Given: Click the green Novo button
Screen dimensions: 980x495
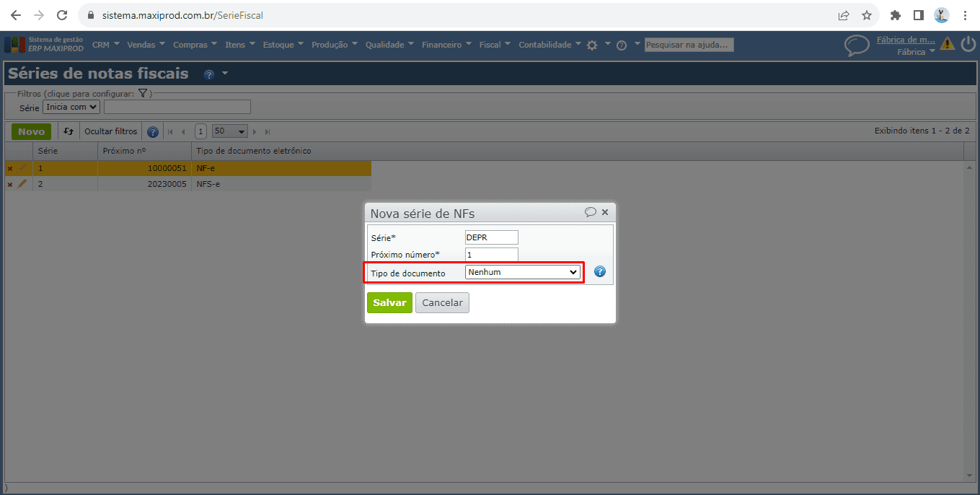Looking at the screenshot, I should click(x=32, y=131).
